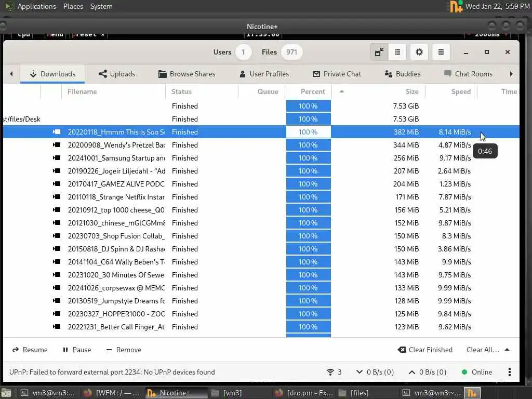This screenshot has height=399, width=532.
Task: Click the upload speed status indicator
Action: click(428, 372)
